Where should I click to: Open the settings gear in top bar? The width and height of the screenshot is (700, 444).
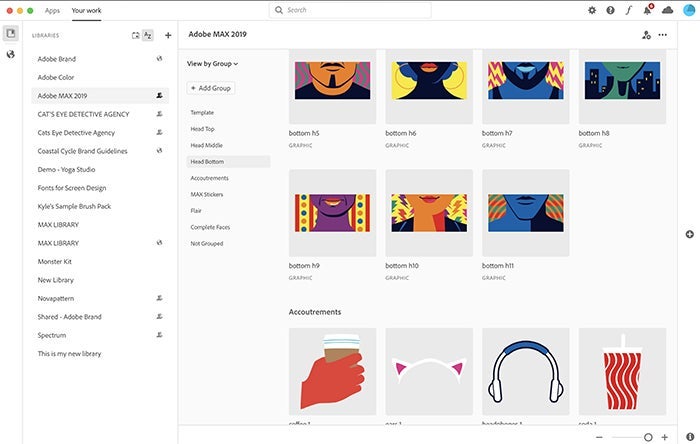pyautogui.click(x=592, y=10)
